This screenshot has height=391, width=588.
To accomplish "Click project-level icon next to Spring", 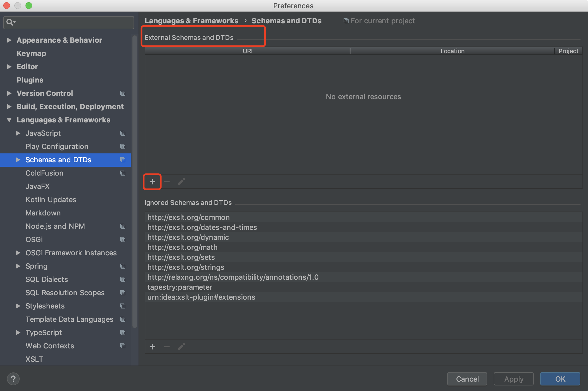I will point(123,266).
